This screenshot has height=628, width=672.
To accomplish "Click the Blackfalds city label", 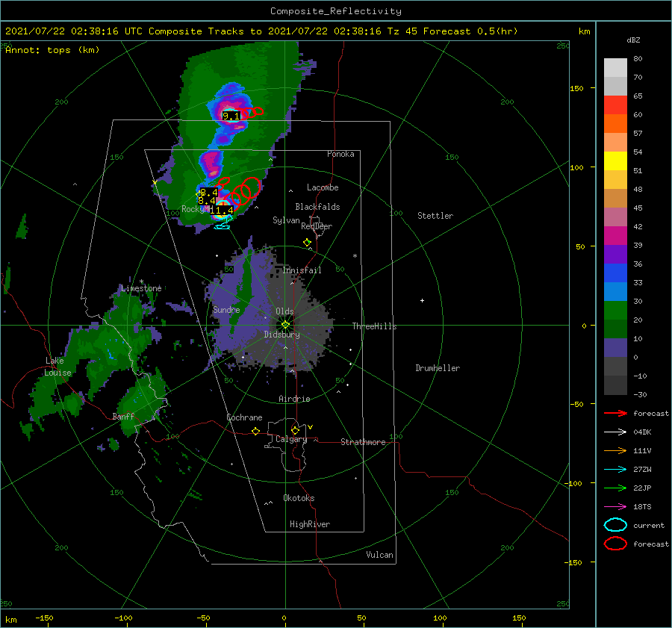I will pos(317,207).
